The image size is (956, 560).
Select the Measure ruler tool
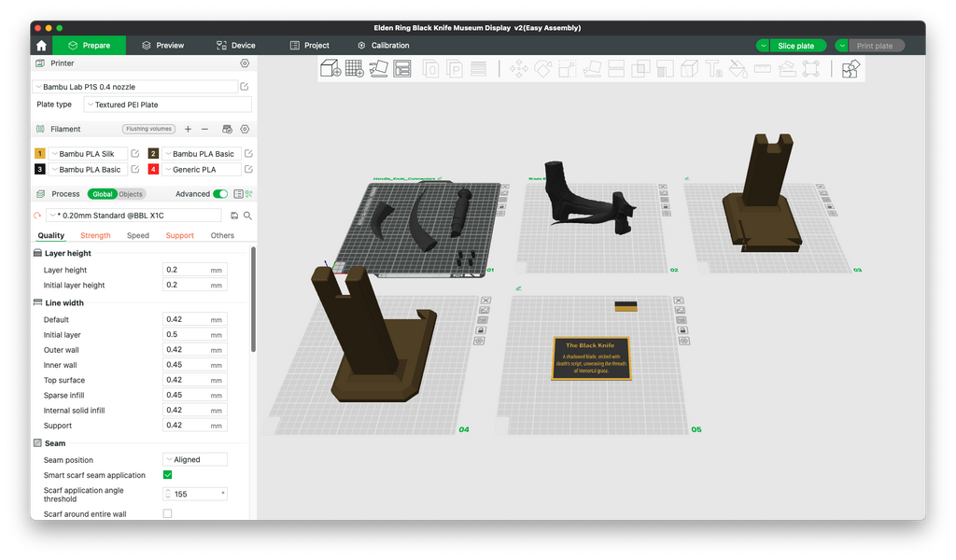click(763, 68)
